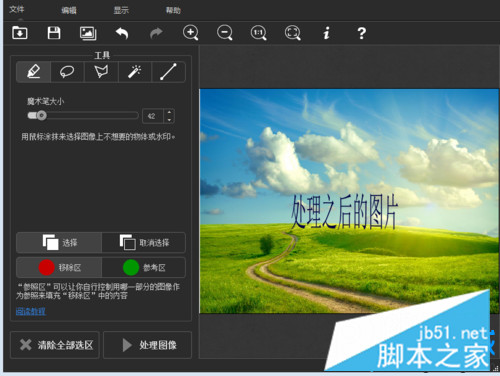Open the 显示 menu
The image size is (500, 376).
[x=121, y=10]
